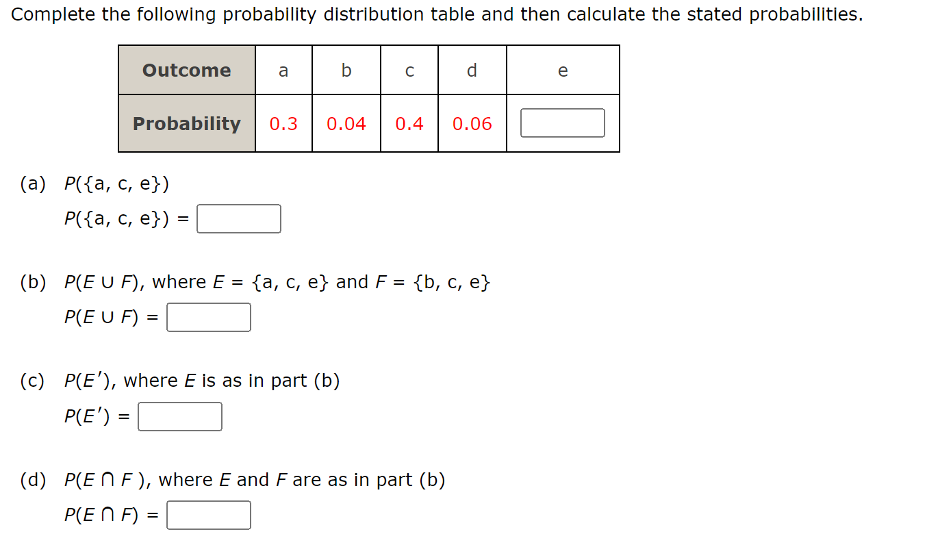Click the Probability header cell
940x560 pixels.
pyautogui.click(x=186, y=124)
